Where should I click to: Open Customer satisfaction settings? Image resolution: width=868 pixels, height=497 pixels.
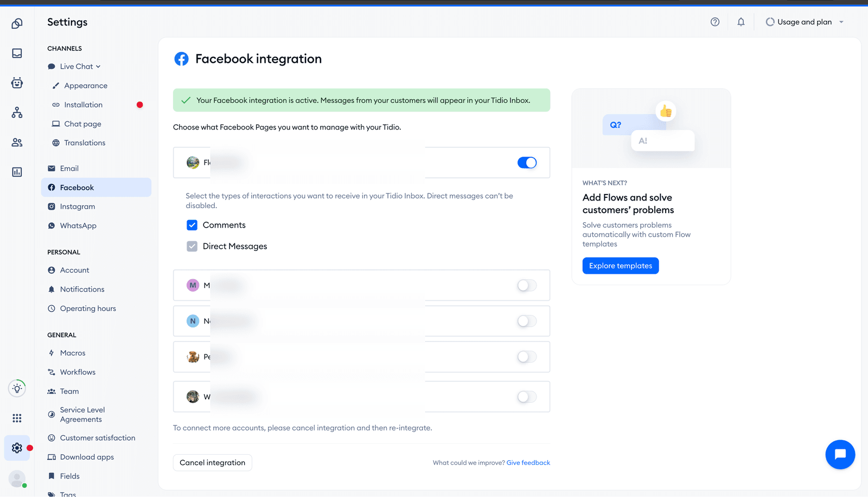point(98,438)
